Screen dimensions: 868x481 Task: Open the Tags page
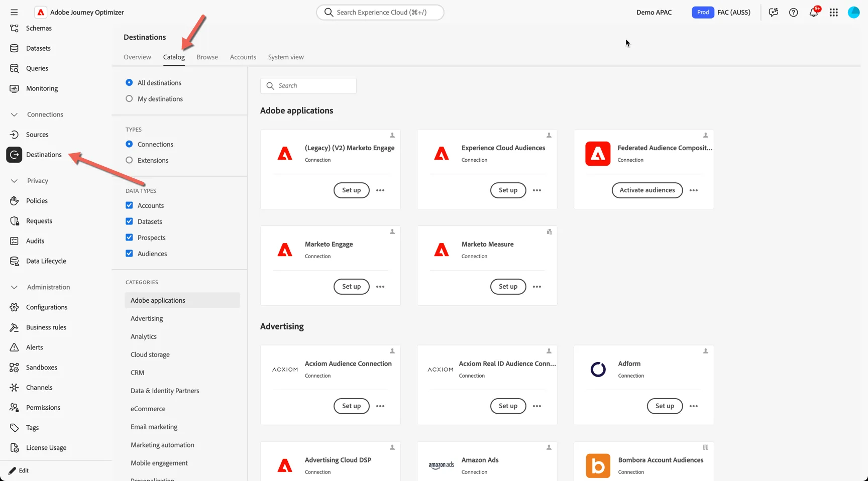(32, 428)
